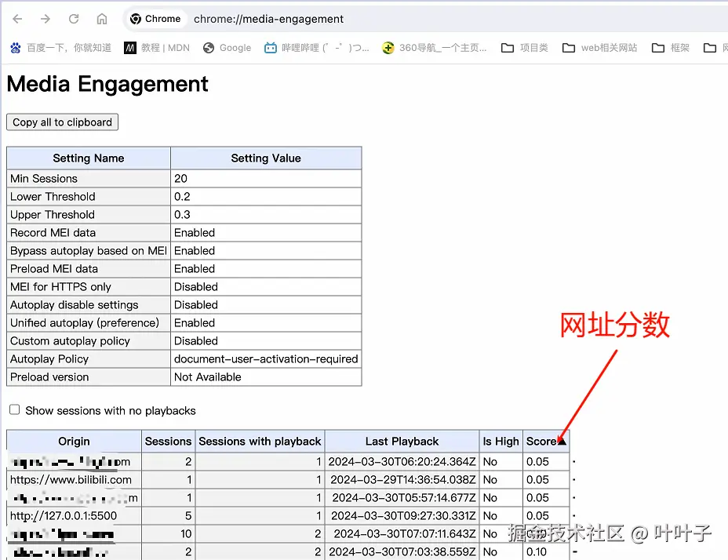Sort table by Score column header
Image resolution: width=728 pixels, height=560 pixels.
coord(546,441)
